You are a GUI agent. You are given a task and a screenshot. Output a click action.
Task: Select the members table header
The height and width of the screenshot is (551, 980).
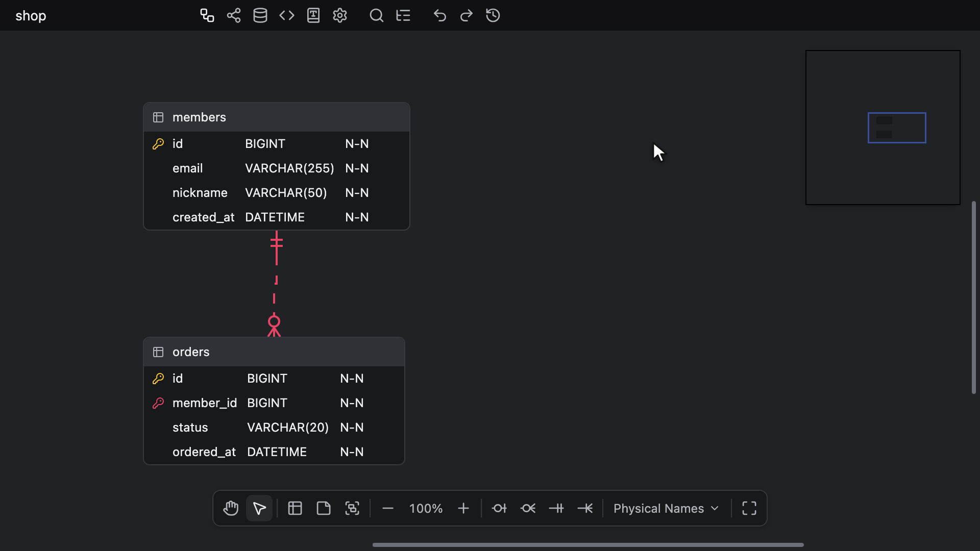pyautogui.click(x=277, y=117)
